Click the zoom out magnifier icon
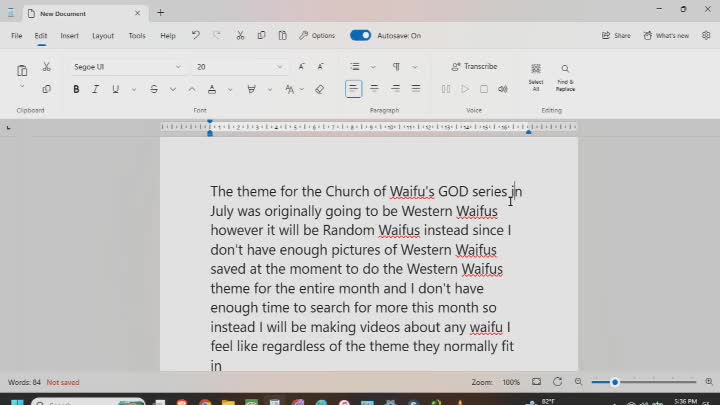Screen dimensions: 720x405 point(578,382)
